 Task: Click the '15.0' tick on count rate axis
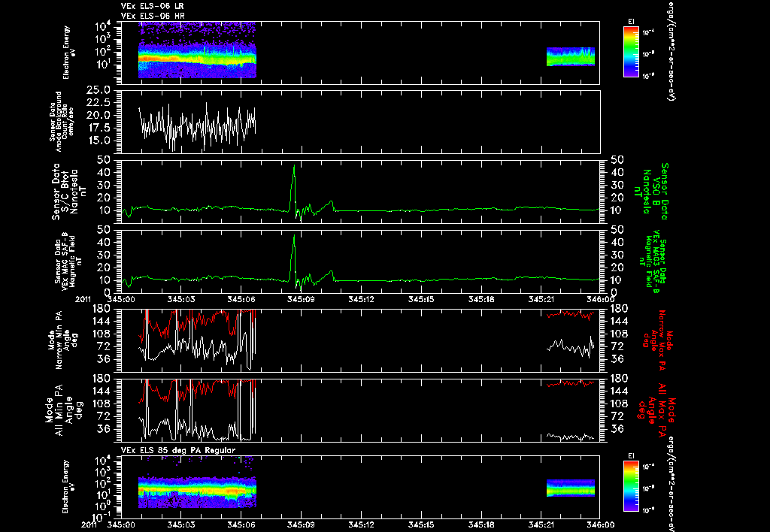click(99, 141)
